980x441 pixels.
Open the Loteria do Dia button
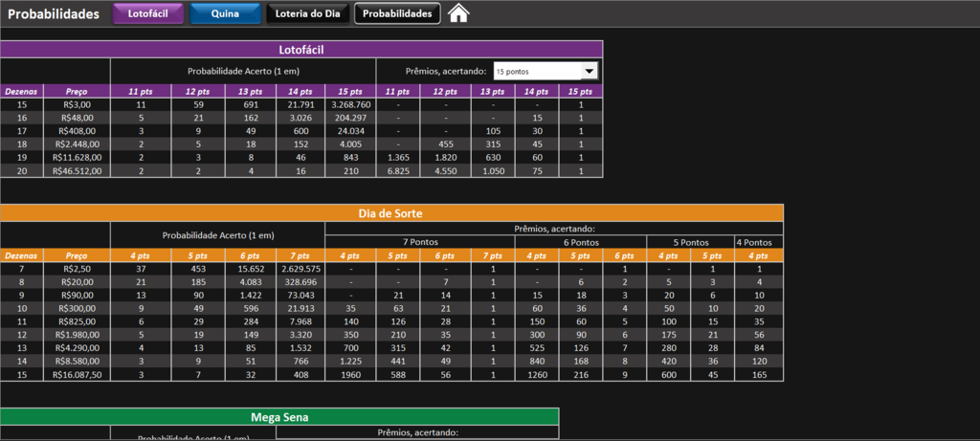307,13
